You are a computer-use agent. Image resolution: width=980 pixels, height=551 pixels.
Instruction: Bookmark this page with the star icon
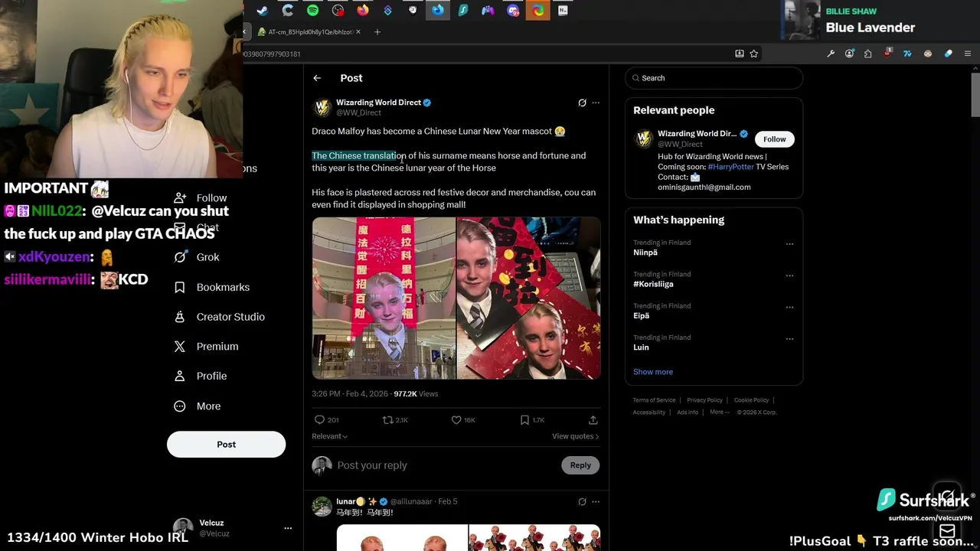[754, 54]
